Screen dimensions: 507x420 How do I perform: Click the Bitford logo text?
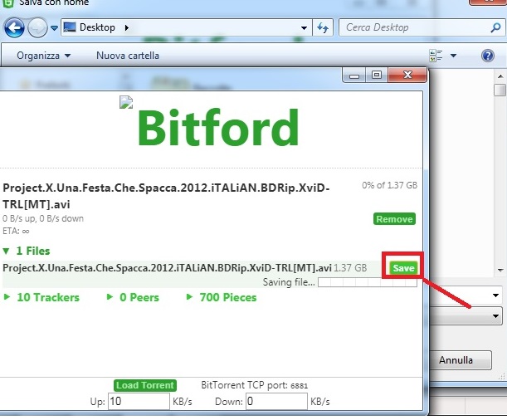tap(218, 128)
